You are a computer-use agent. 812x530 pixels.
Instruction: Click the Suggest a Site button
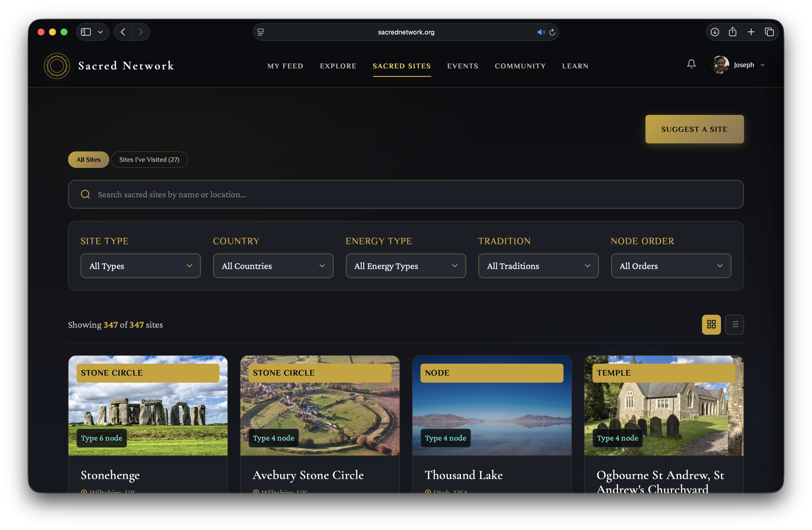click(694, 129)
